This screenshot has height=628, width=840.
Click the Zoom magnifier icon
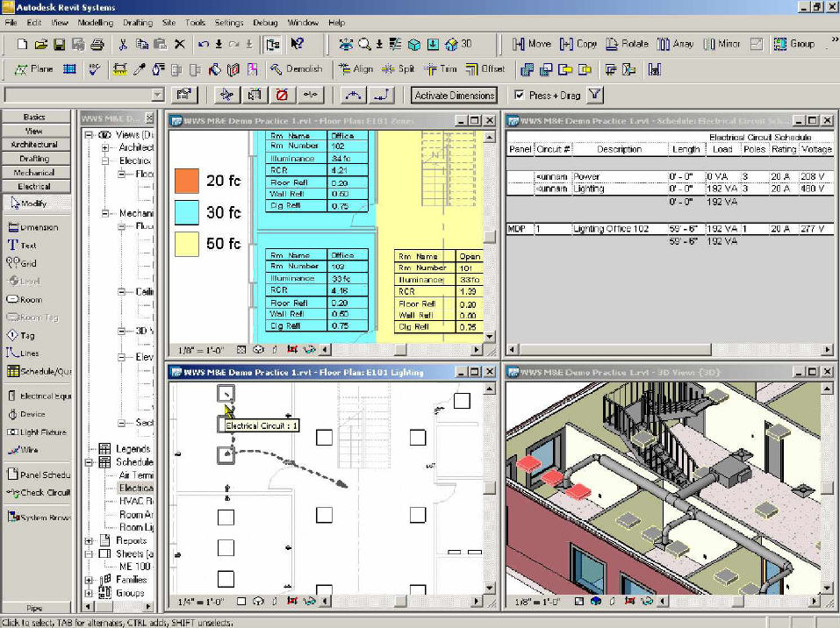[x=364, y=44]
